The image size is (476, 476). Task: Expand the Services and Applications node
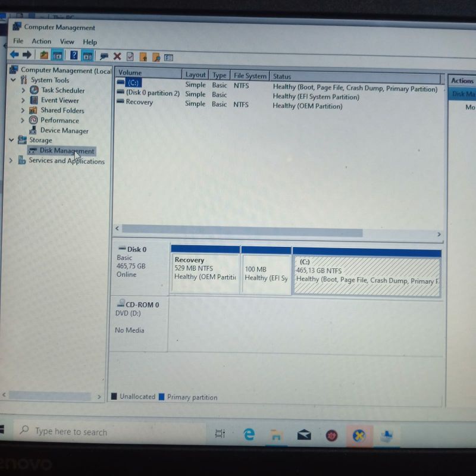coord(11,161)
